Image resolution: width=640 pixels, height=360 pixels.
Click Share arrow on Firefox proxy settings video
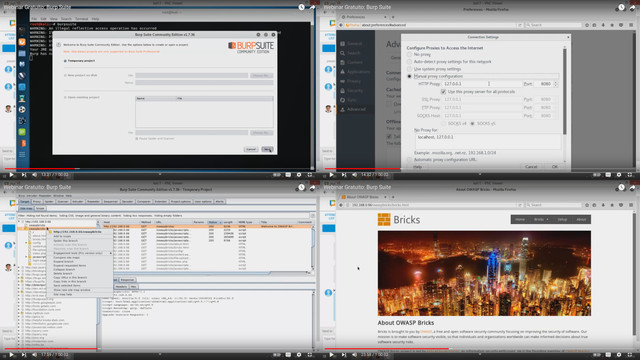(x=632, y=7)
